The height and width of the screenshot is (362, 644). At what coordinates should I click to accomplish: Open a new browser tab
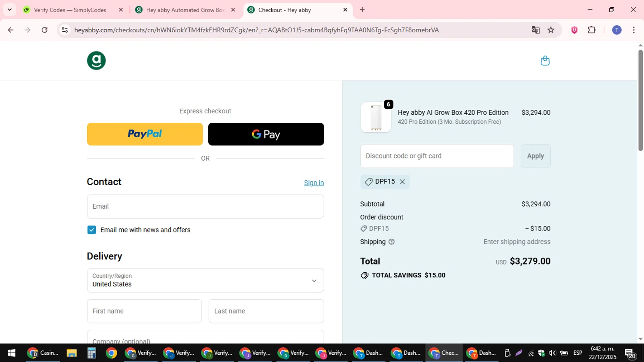362,10
